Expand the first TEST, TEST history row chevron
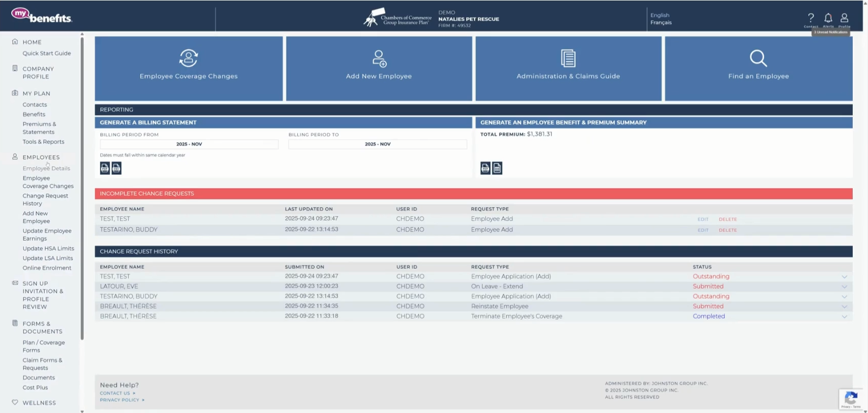Image resolution: width=868 pixels, height=413 pixels. 844,277
